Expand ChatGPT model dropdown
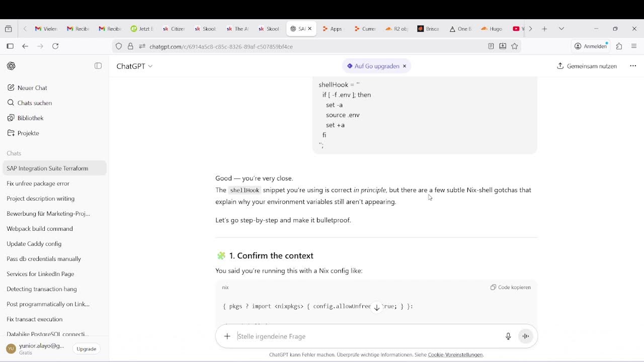This screenshot has height=362, width=644. click(134, 66)
